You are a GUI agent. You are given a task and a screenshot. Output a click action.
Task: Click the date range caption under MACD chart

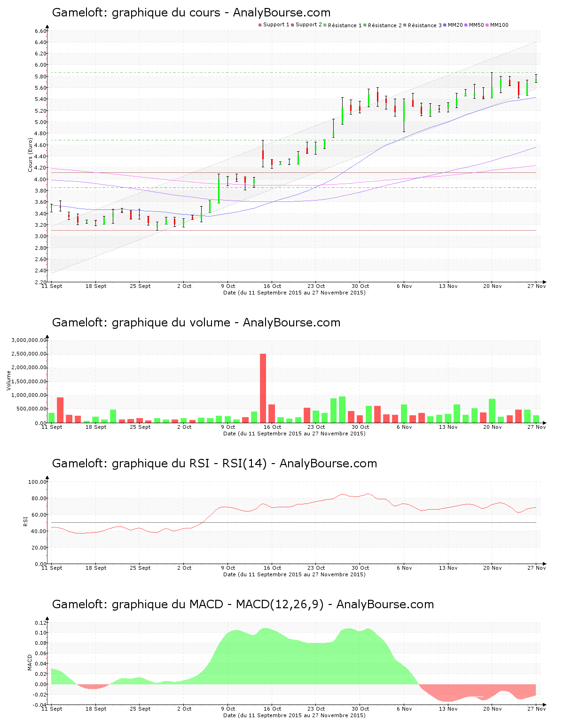[x=294, y=715]
